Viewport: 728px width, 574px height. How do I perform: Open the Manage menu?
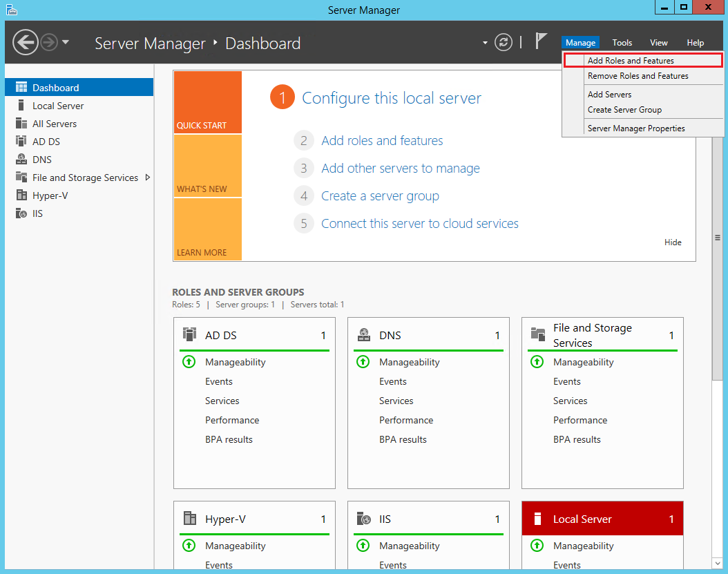coord(580,43)
